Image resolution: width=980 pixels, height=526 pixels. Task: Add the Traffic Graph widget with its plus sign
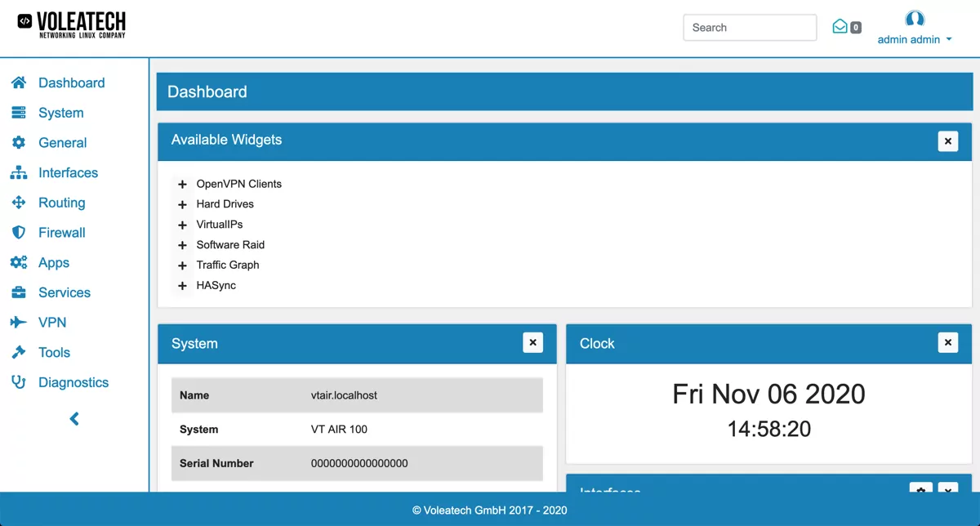click(181, 265)
